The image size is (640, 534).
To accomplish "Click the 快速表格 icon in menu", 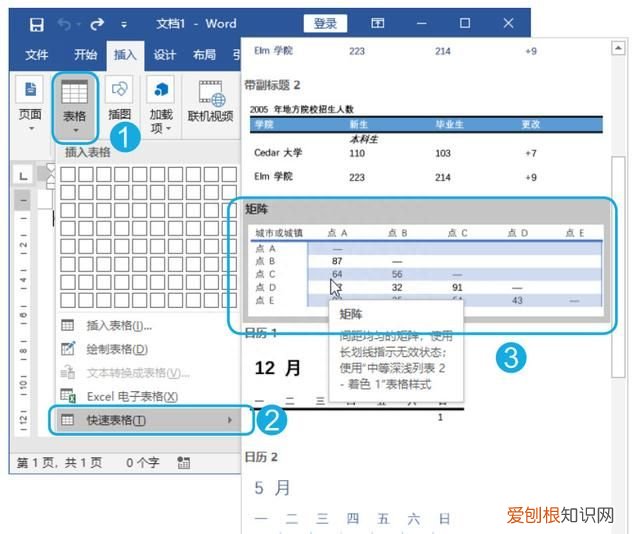I will pos(67,420).
